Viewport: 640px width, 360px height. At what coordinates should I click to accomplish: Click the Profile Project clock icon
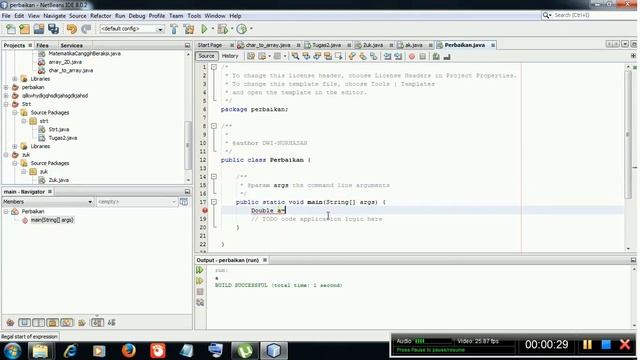pos(242,29)
